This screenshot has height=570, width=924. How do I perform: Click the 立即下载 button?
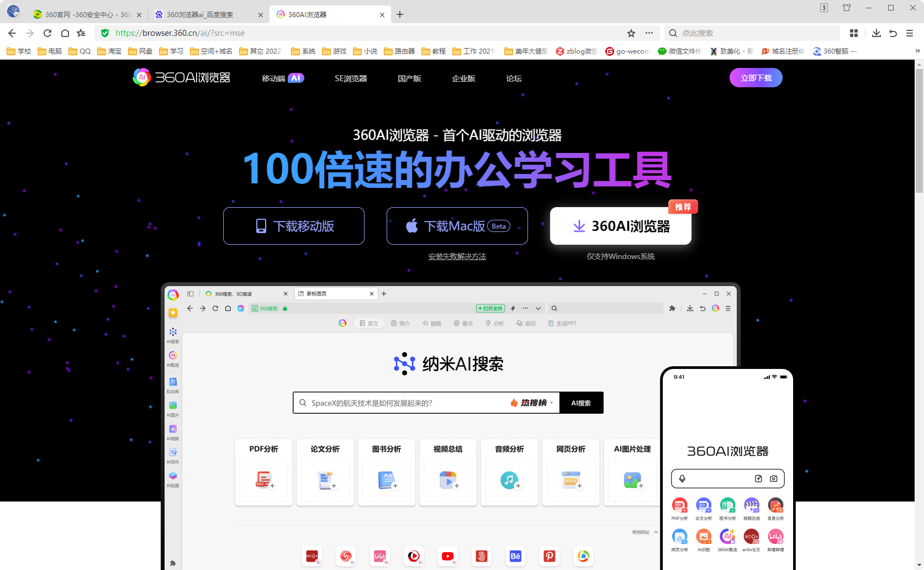(x=756, y=78)
